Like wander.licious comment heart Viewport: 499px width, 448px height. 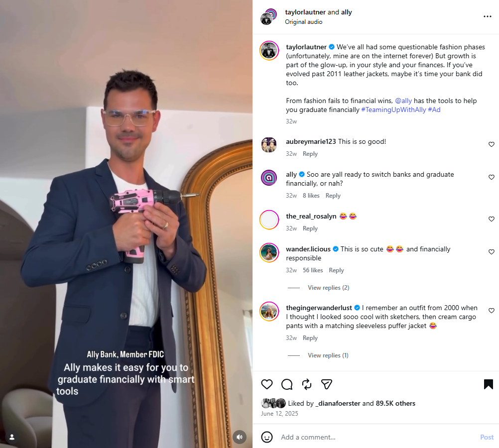492,252
